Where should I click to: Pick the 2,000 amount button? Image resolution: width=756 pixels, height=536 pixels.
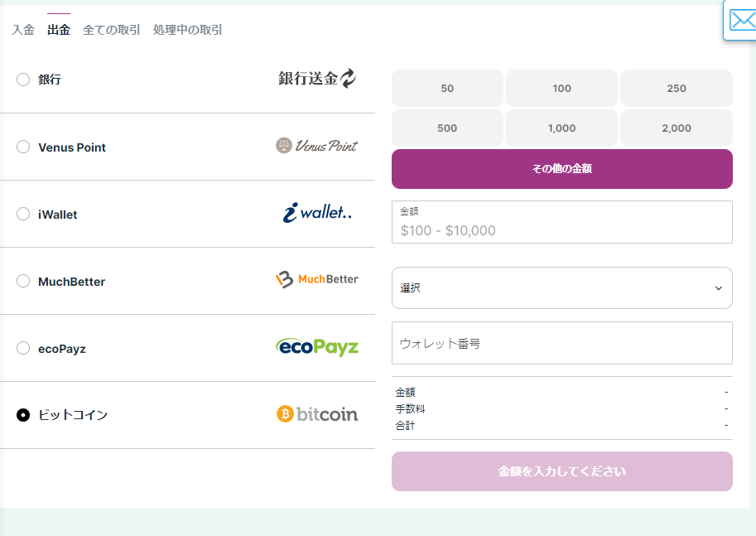676,128
